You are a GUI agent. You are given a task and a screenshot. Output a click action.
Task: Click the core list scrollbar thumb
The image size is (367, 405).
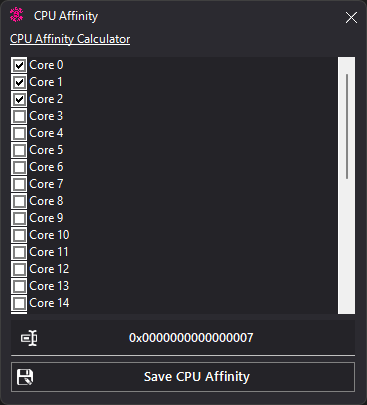coord(347,126)
